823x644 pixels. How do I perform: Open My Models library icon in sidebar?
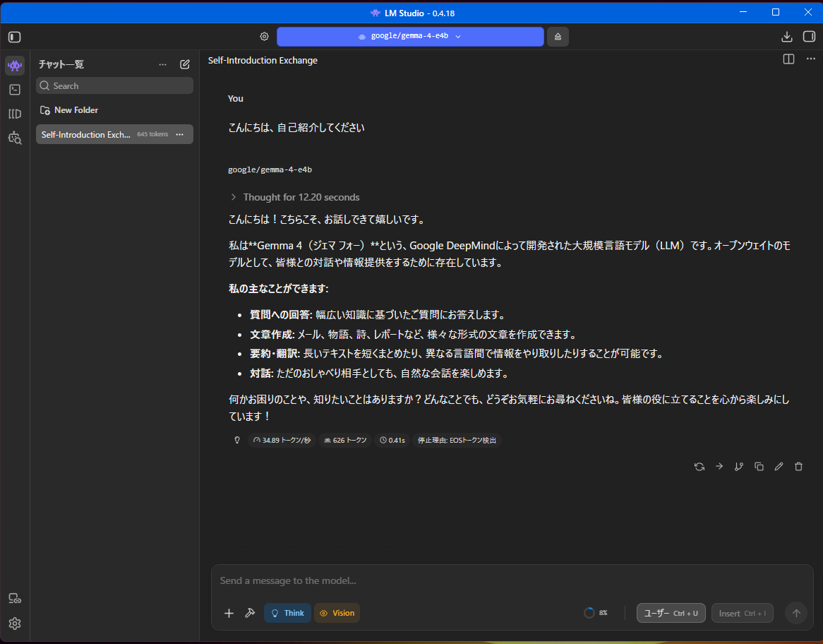coord(15,114)
